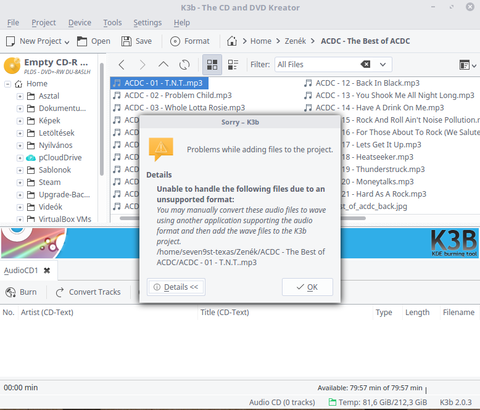The image size is (480, 410).
Task: Open the Settings menu
Action: tap(147, 23)
